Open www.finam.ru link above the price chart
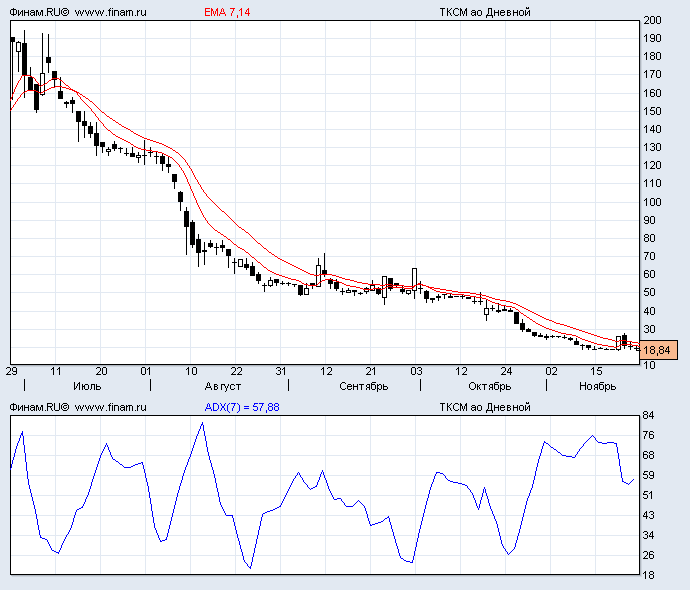The height and width of the screenshot is (590, 690). click(x=111, y=12)
